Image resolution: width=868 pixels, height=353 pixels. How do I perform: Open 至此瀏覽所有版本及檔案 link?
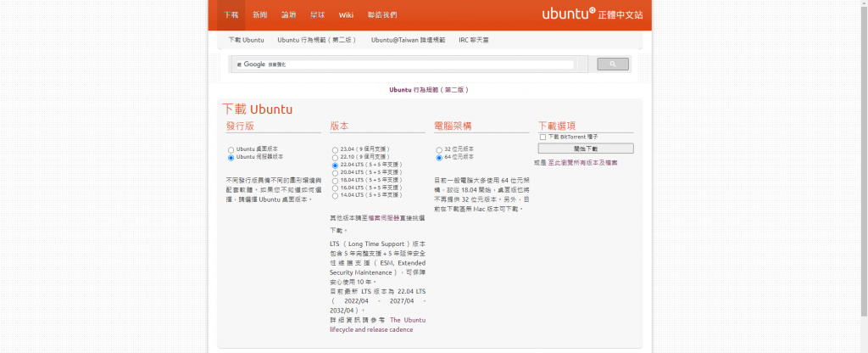pyautogui.click(x=583, y=163)
